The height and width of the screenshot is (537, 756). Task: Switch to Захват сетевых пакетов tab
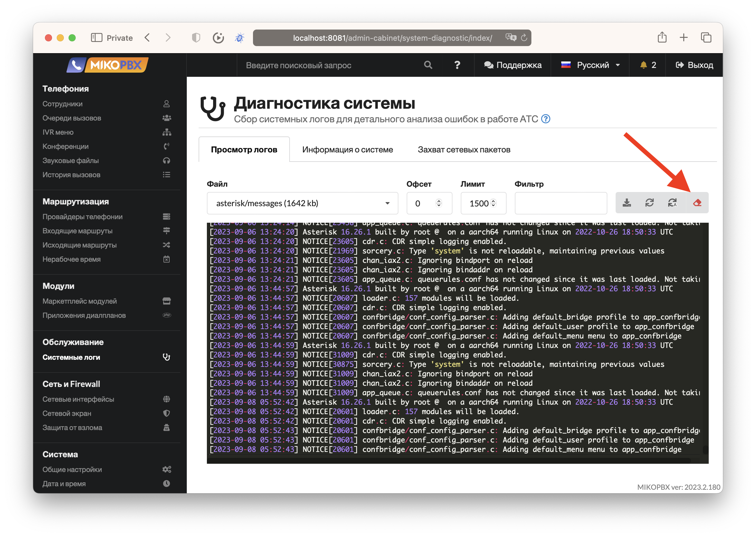[464, 150]
